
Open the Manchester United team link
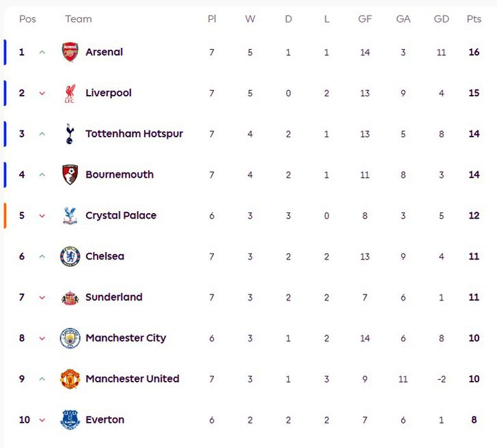132,379
